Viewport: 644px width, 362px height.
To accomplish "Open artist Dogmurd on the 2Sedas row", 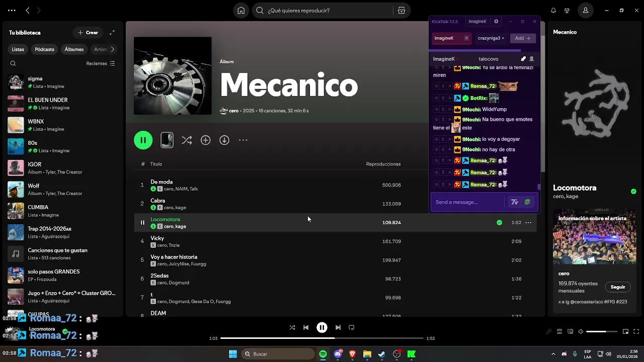I will (179, 283).
